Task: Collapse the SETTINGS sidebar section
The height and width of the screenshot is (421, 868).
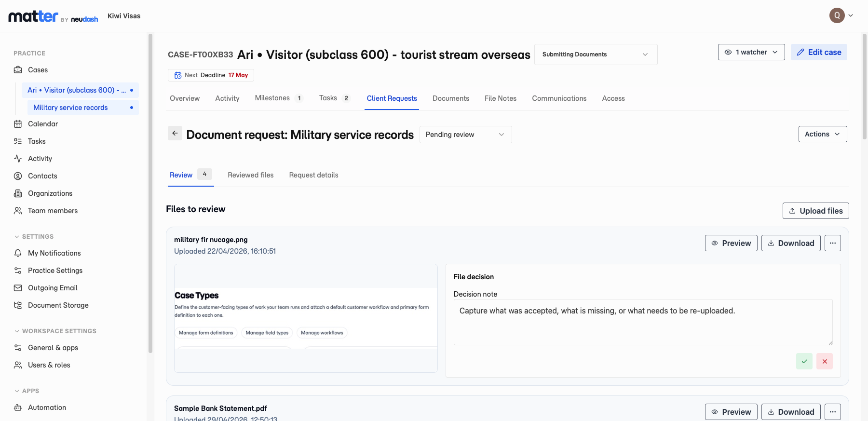Action: coord(34,237)
